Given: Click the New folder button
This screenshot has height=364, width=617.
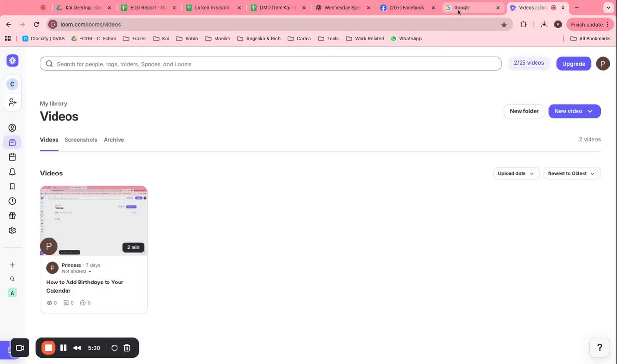Looking at the screenshot, I should pyautogui.click(x=524, y=111).
